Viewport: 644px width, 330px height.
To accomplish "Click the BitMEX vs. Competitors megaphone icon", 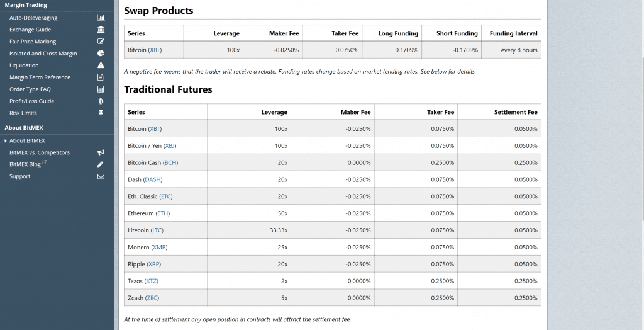I will (101, 152).
